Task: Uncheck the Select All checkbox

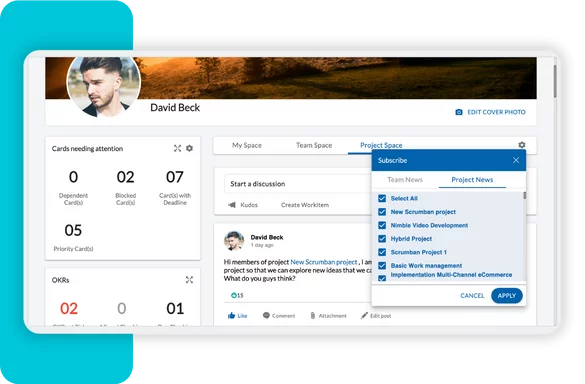Action: point(382,198)
